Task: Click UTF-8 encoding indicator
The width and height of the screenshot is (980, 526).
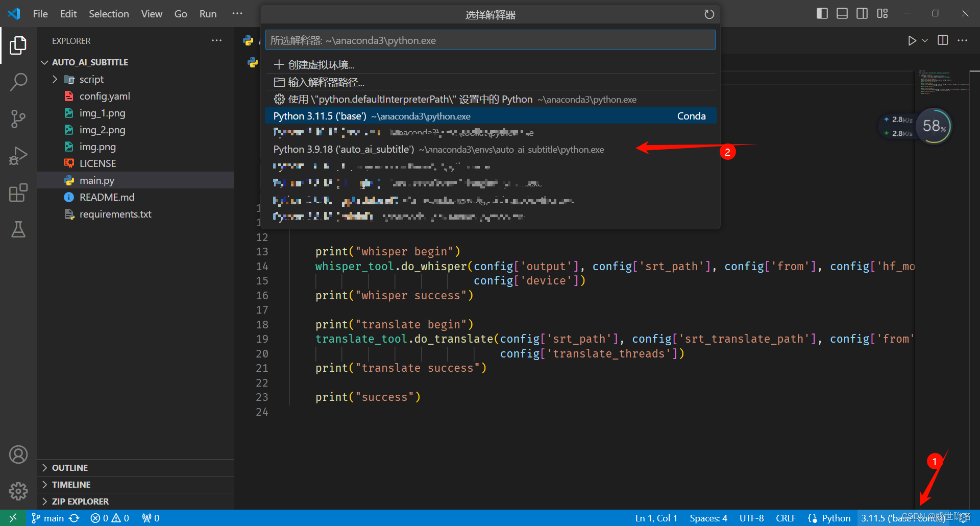Action: coord(751,518)
